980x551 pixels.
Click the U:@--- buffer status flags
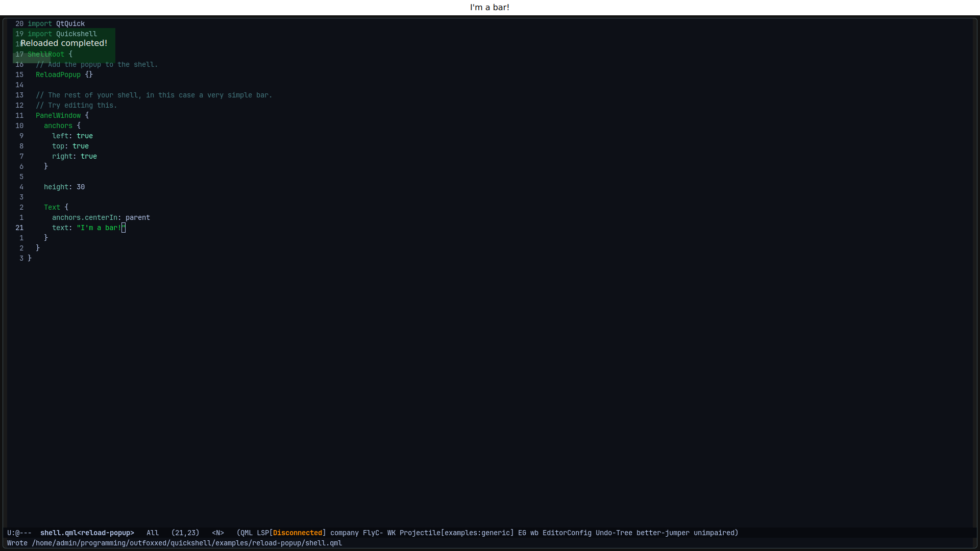[19, 533]
